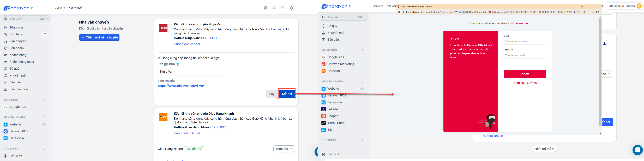The height and width of the screenshot is (161, 644).
Task: Click hotline number 1900 6328
Action: [x=220, y=128]
